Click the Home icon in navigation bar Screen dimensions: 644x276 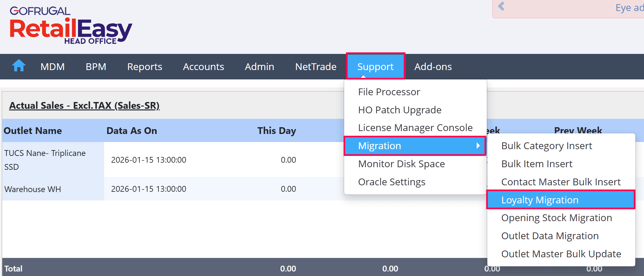coord(19,66)
